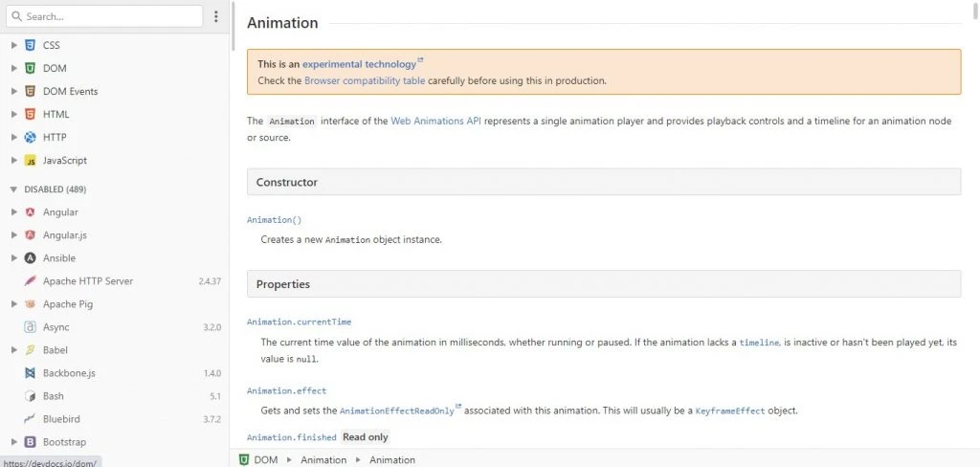Image resolution: width=980 pixels, height=467 pixels.
Task: Select the Bluebird entry in sidebar
Action: 115,419
